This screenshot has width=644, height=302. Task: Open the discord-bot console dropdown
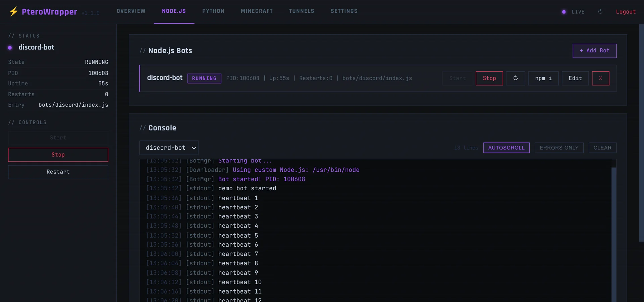[169, 148]
